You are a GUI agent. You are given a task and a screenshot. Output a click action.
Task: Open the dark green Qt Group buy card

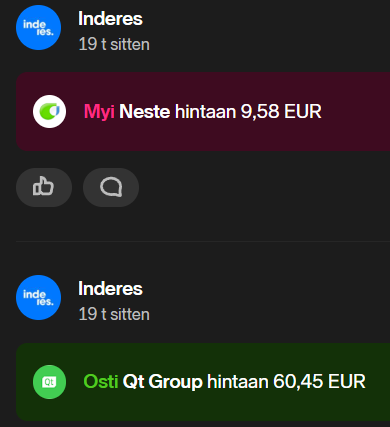(x=203, y=382)
